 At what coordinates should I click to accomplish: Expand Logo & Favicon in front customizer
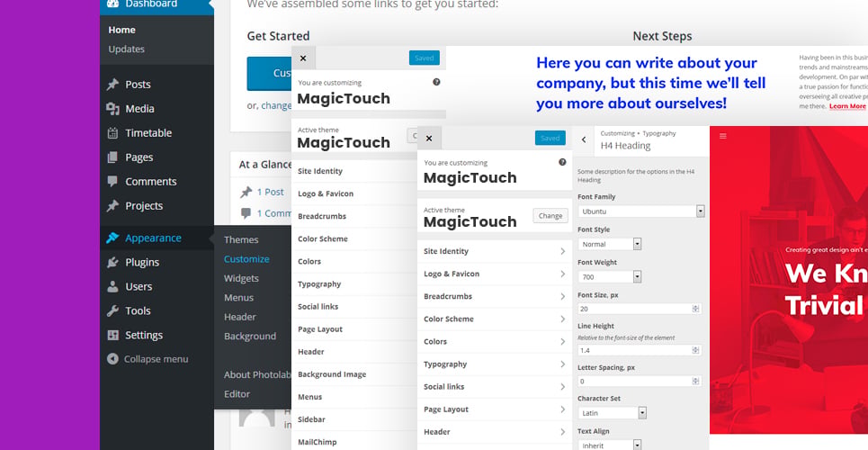click(495, 274)
